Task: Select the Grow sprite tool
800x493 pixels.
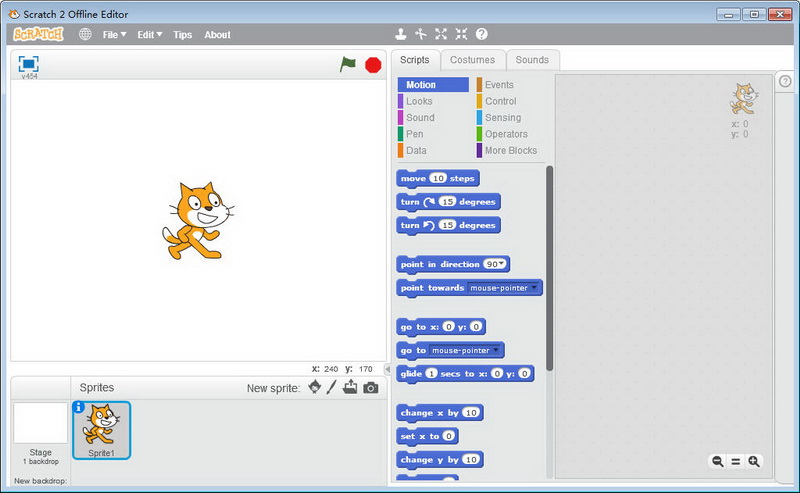Action: [x=441, y=34]
